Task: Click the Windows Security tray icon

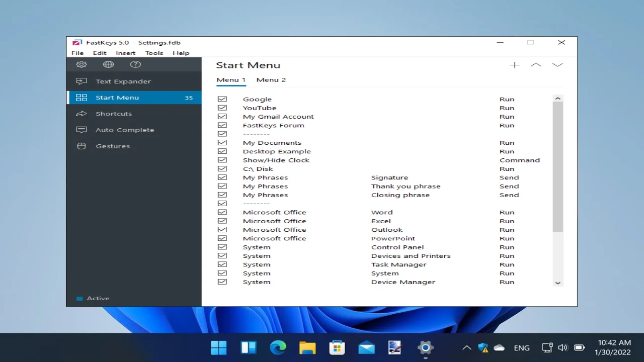Action: 483,347
